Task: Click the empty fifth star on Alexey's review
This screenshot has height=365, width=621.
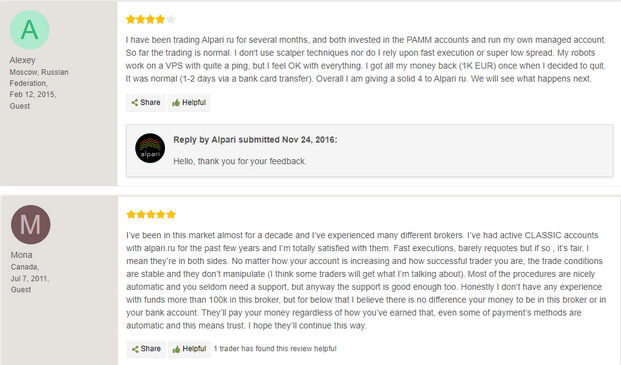Action: point(171,19)
